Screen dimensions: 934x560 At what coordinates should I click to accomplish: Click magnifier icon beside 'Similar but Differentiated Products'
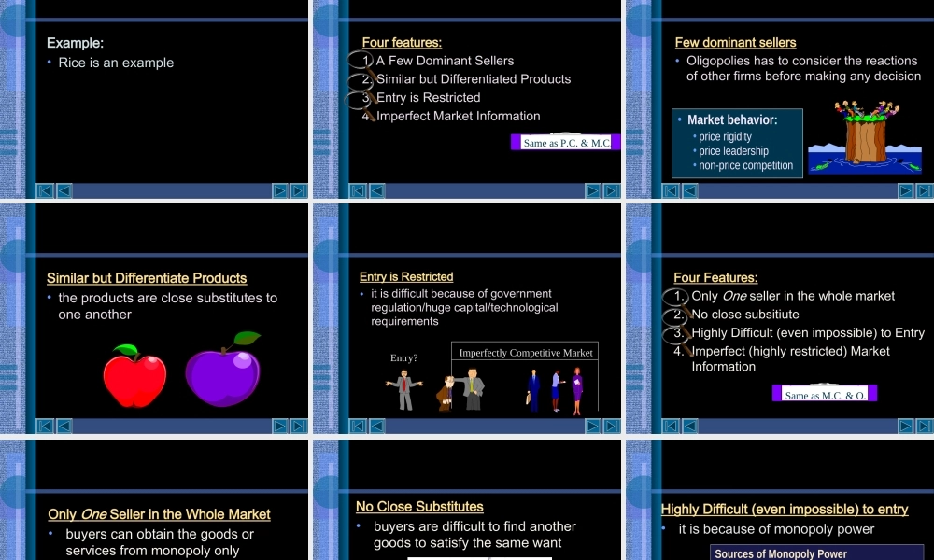pos(362,80)
